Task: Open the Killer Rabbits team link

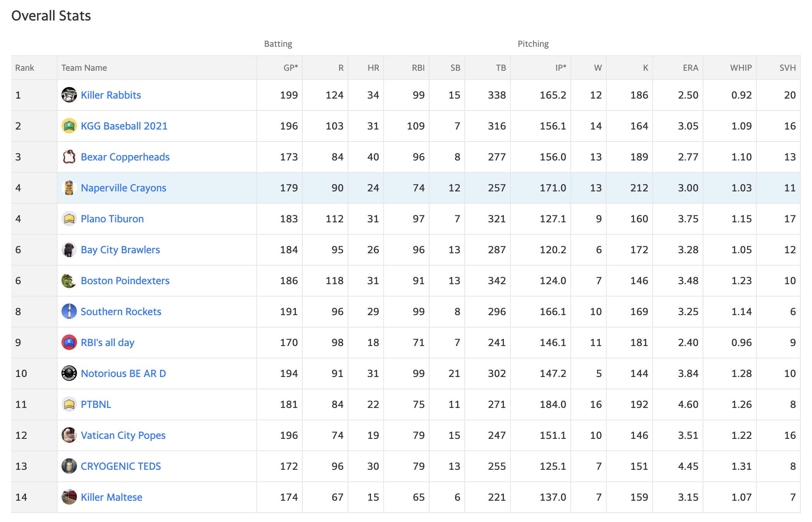Action: click(x=111, y=95)
